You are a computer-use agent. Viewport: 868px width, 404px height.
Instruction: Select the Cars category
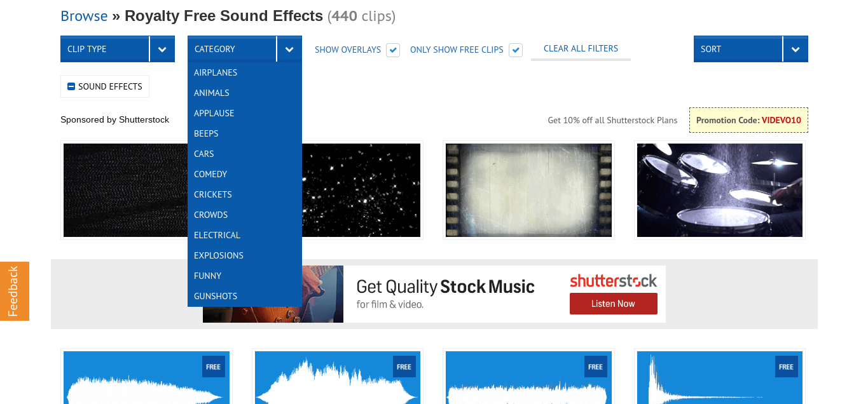[x=245, y=154]
